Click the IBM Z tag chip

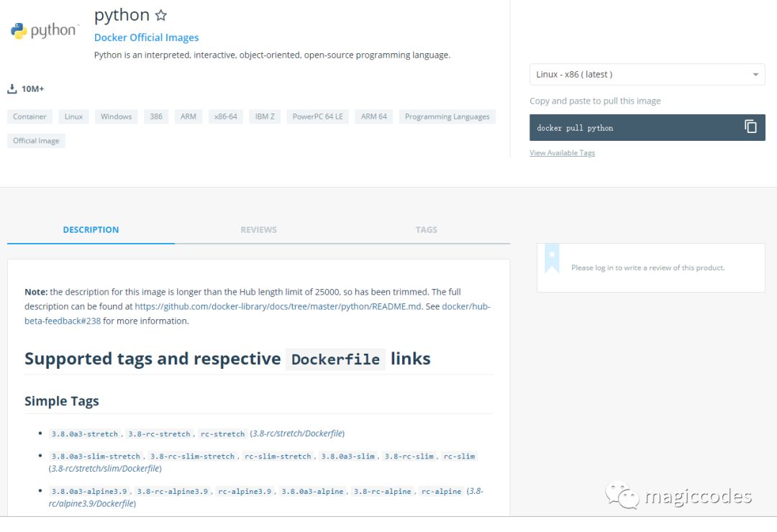(x=265, y=116)
